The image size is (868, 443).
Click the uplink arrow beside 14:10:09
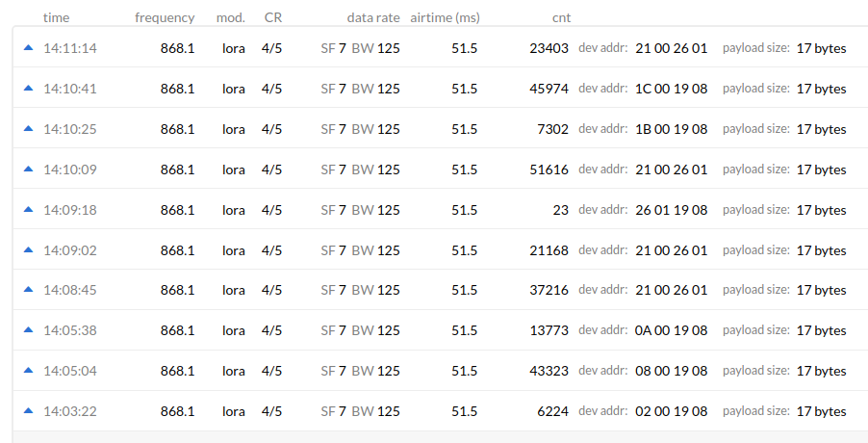click(28, 169)
